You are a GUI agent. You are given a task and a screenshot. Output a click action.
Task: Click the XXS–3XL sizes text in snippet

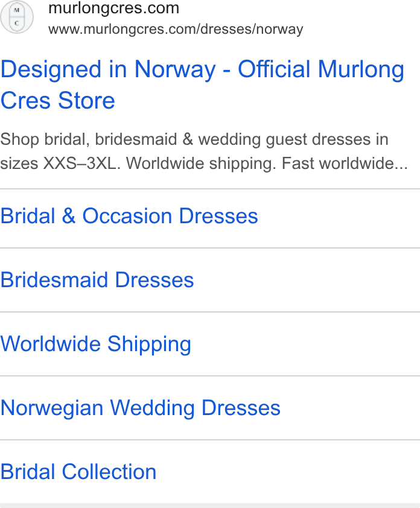80,164
